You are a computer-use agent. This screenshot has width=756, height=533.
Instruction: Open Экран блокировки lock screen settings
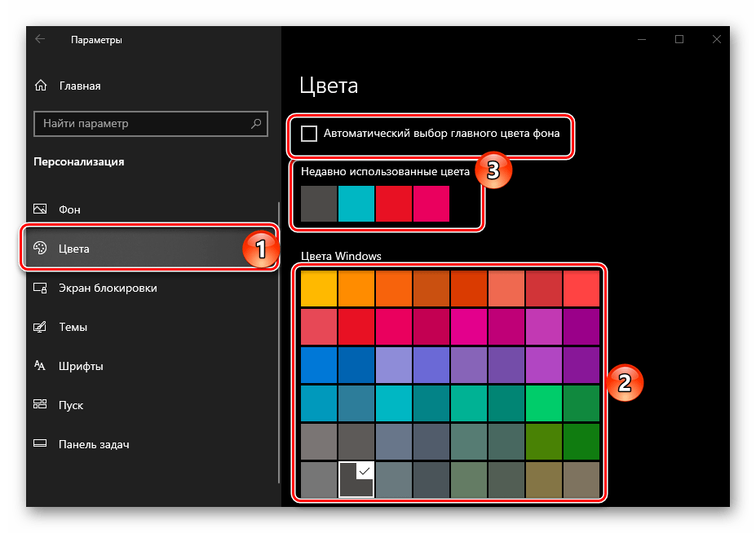pyautogui.click(x=107, y=288)
